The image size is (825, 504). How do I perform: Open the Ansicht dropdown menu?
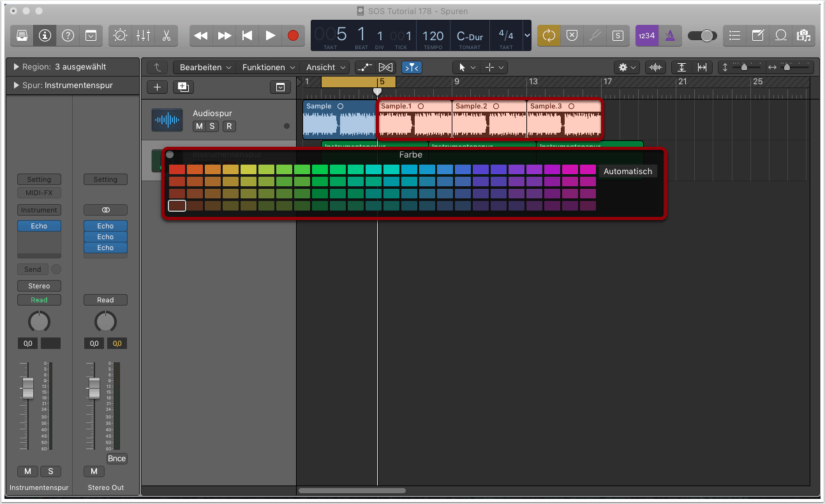tap(325, 67)
